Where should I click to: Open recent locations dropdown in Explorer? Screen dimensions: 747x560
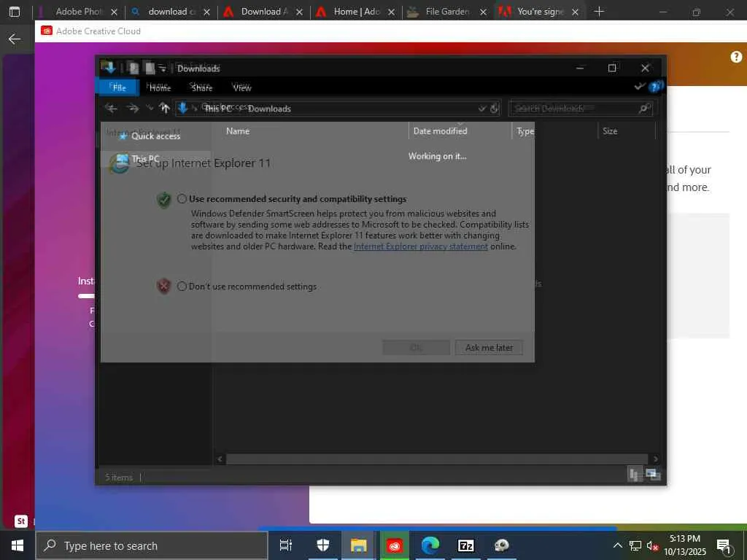[x=150, y=109]
